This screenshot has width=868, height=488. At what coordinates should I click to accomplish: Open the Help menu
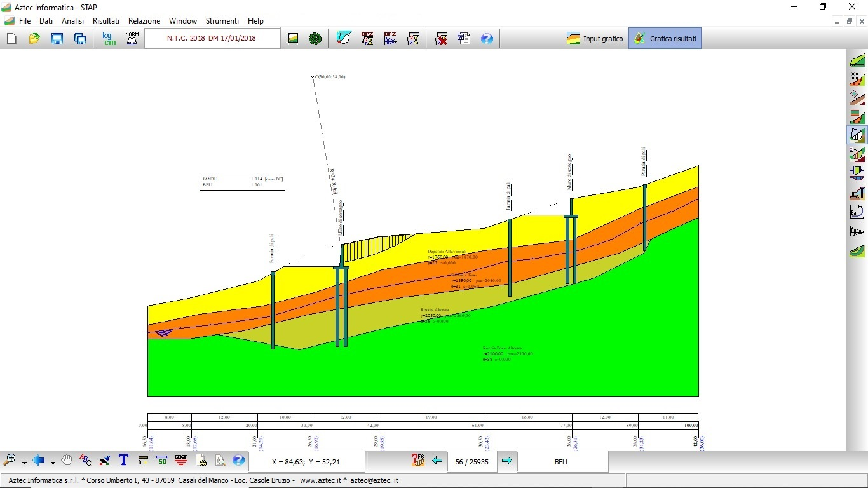point(255,21)
